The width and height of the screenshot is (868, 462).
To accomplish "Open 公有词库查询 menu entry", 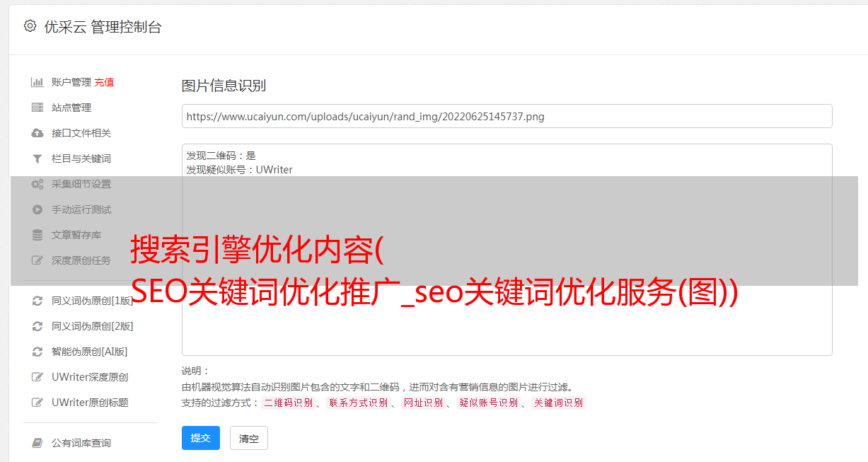I will pos(81,443).
